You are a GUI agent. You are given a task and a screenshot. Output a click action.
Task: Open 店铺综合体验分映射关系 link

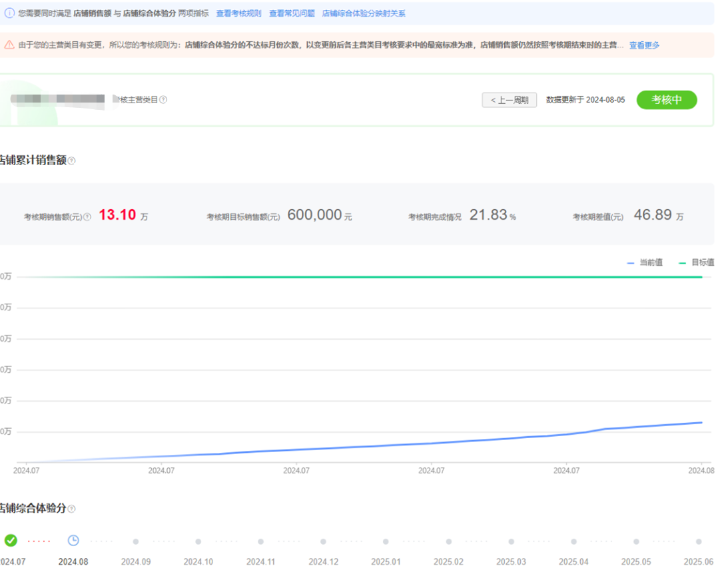pyautogui.click(x=363, y=13)
